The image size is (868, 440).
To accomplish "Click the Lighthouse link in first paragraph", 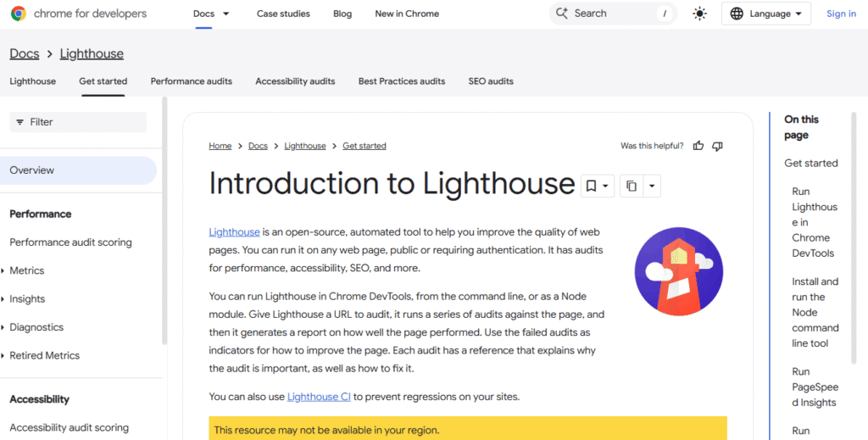I will 234,232.
